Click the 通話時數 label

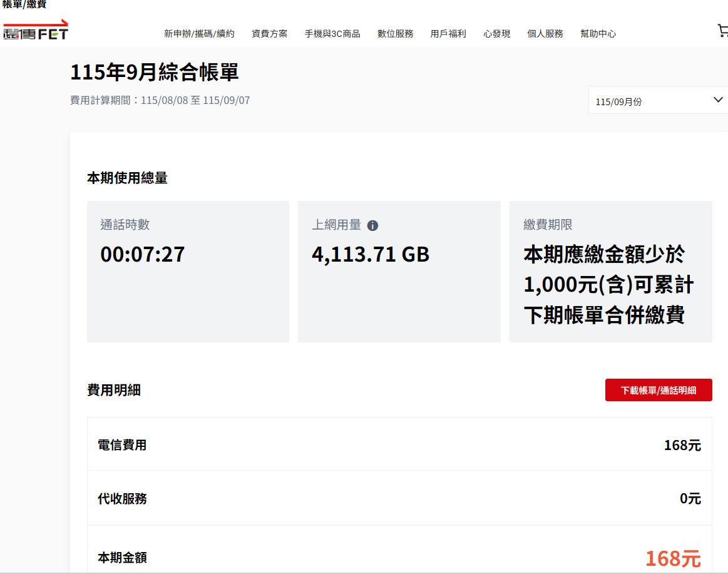(125, 225)
